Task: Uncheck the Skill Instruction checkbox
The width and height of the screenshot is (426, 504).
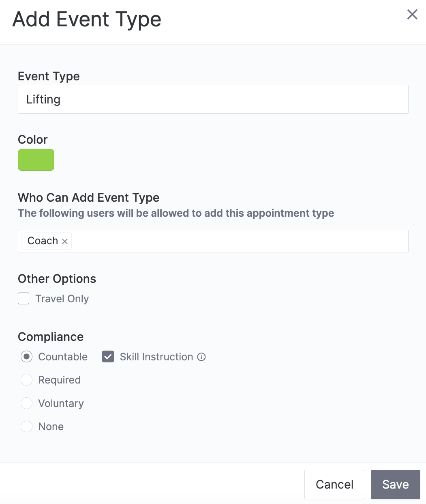Action: [107, 357]
